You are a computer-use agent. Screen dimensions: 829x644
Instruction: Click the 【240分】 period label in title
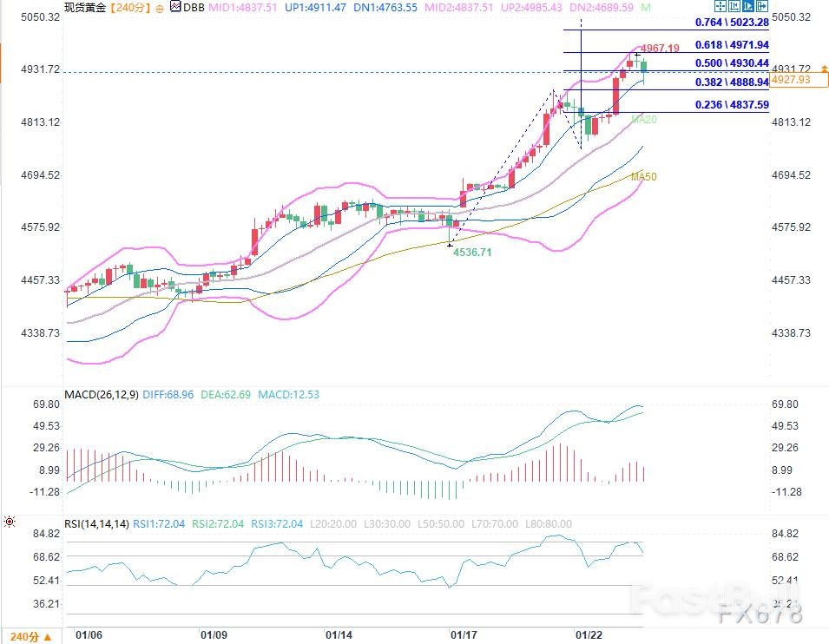[128, 7]
